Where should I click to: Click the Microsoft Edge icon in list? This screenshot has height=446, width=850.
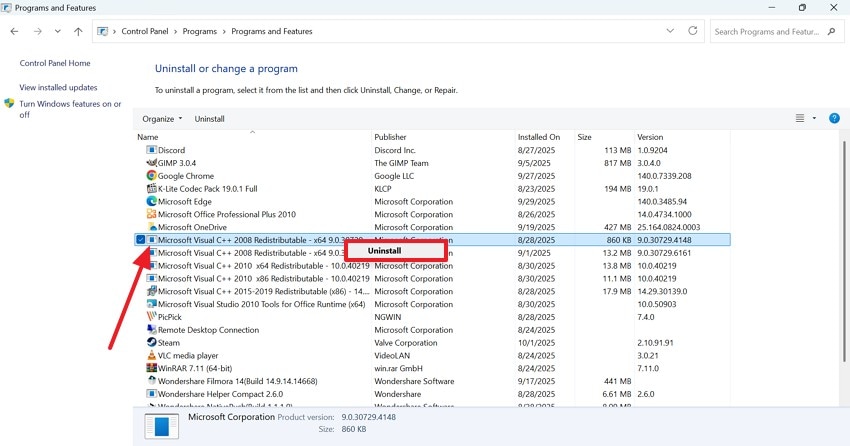coord(152,201)
